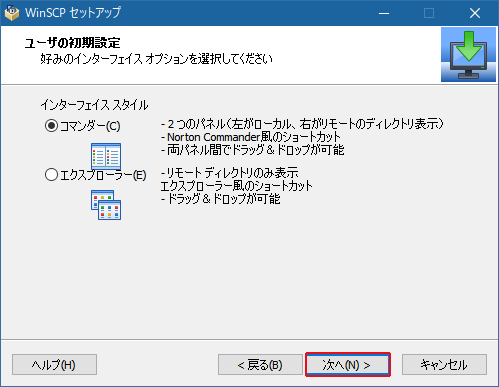Open help with the ヘルプ(H) button
This screenshot has width=499, height=387.
tap(54, 365)
